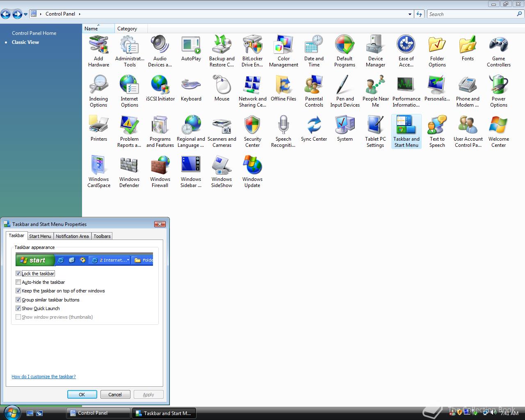
Task: Open Default Programs icon
Action: point(345,51)
